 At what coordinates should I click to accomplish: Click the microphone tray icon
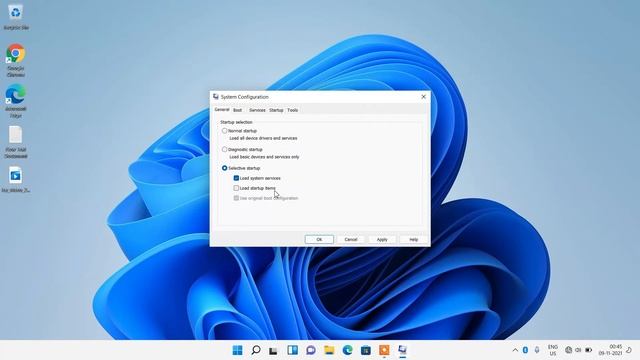tap(537, 350)
